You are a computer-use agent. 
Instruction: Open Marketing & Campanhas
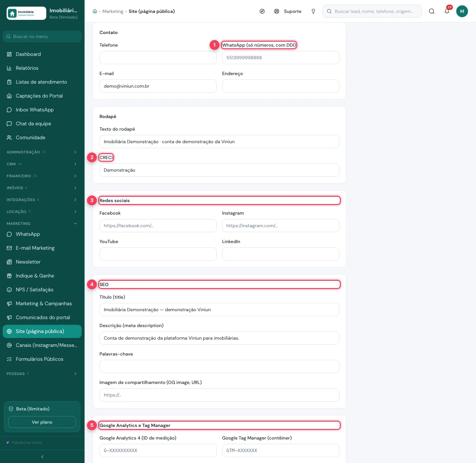(42, 304)
